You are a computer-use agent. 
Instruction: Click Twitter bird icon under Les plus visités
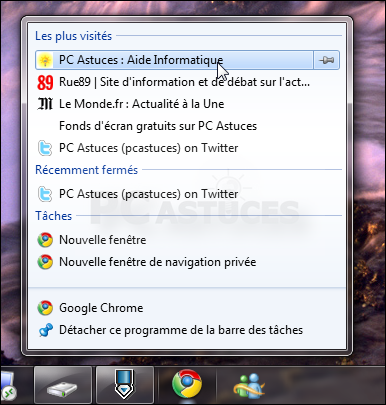[45, 148]
